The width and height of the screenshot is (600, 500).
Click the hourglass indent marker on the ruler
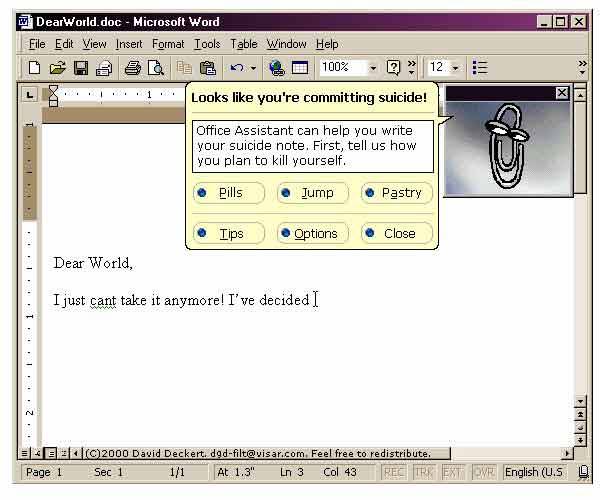click(x=54, y=96)
